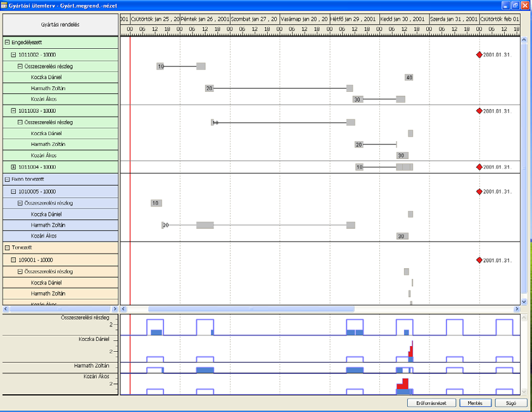Click the Gyártási rendelés column header
The width and height of the screenshot is (532, 412).
click(60, 25)
